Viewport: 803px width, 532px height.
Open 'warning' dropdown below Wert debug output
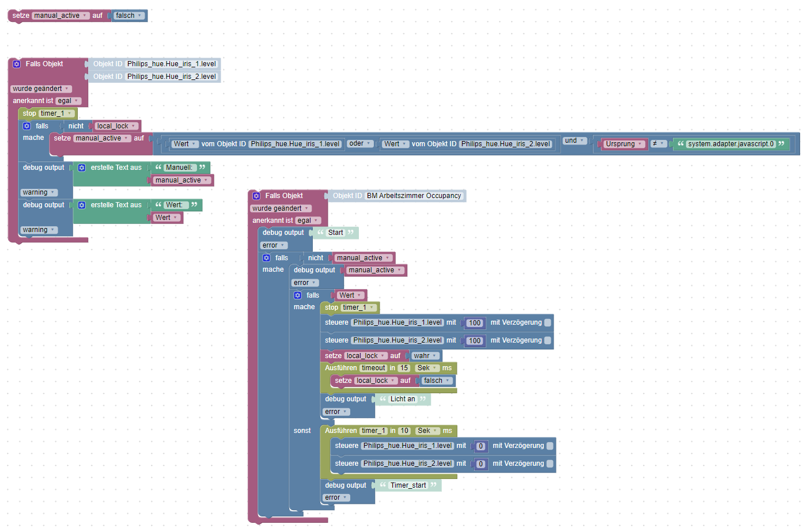(x=39, y=230)
